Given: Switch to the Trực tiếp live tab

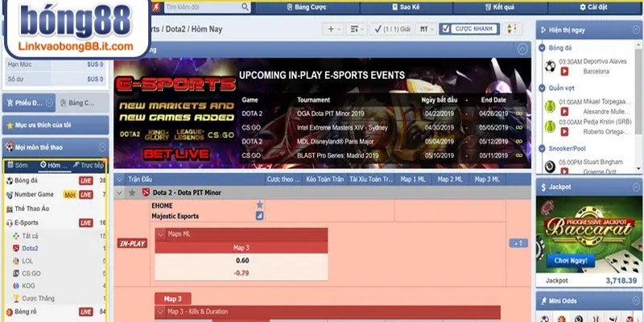Looking at the screenshot, I should point(88,165).
